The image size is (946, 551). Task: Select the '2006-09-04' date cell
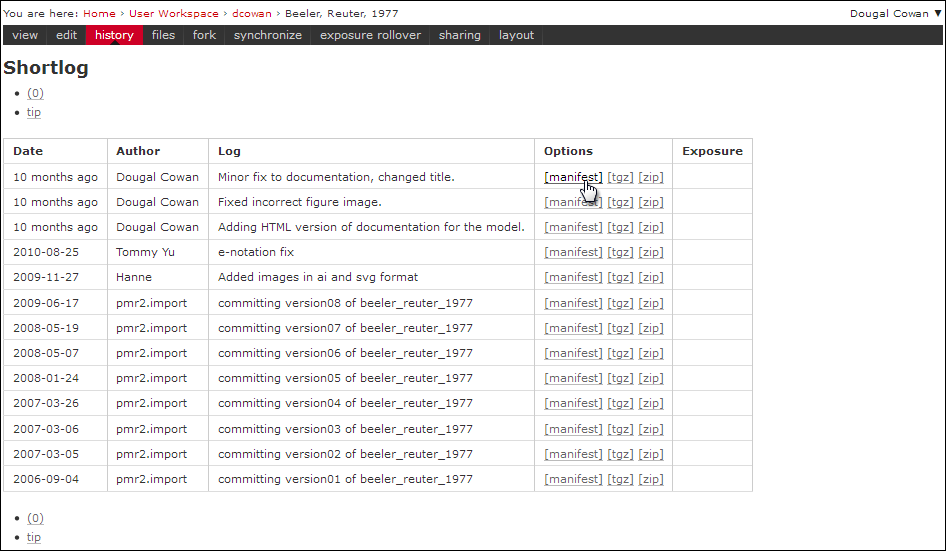coord(56,479)
